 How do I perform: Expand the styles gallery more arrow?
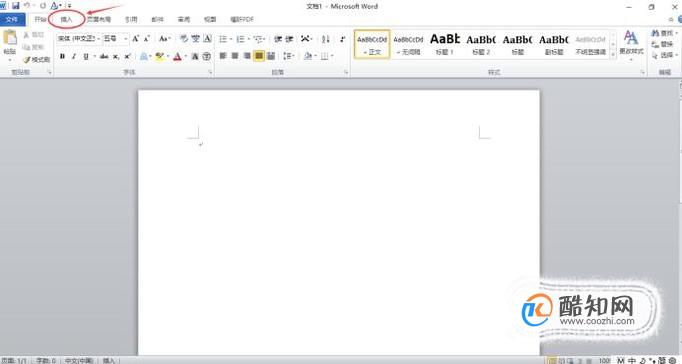613,55
